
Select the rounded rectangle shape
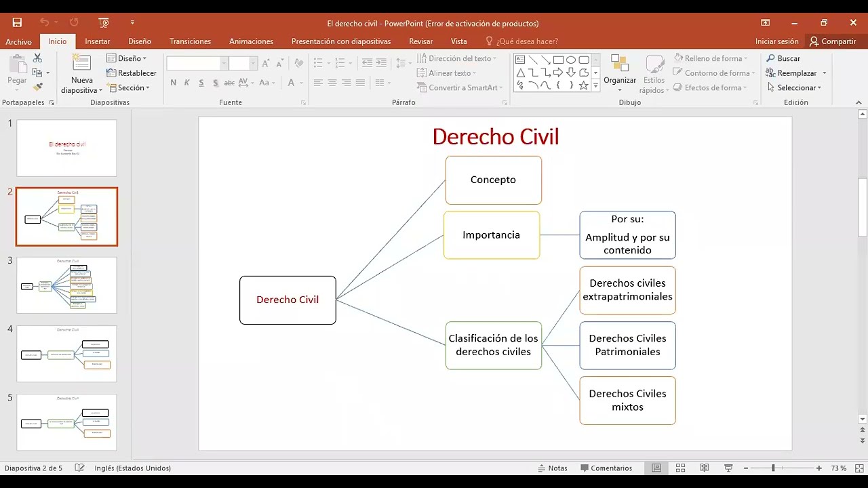click(x=583, y=60)
